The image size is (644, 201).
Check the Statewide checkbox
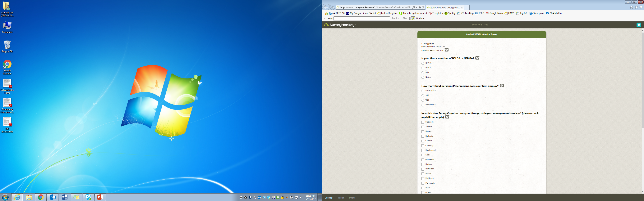coord(423,122)
